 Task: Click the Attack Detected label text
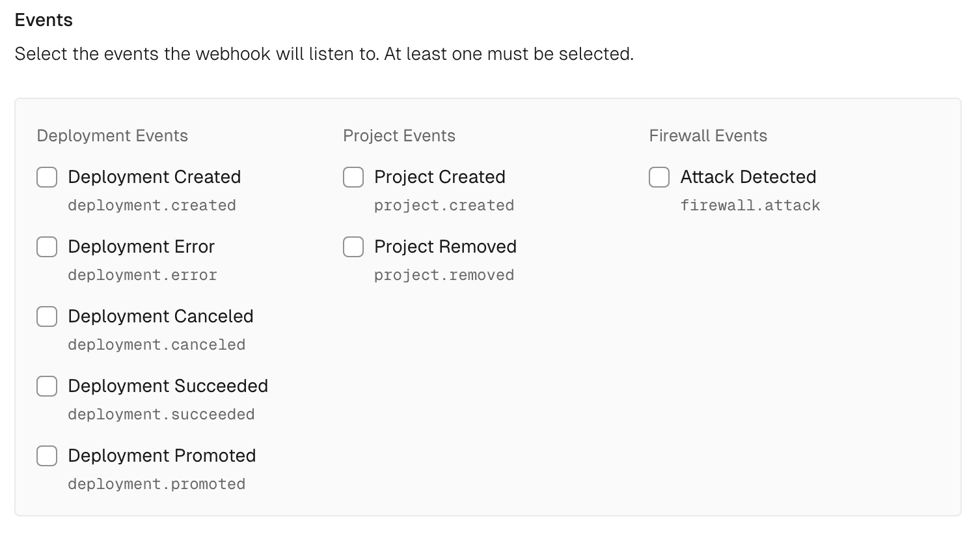click(x=748, y=176)
